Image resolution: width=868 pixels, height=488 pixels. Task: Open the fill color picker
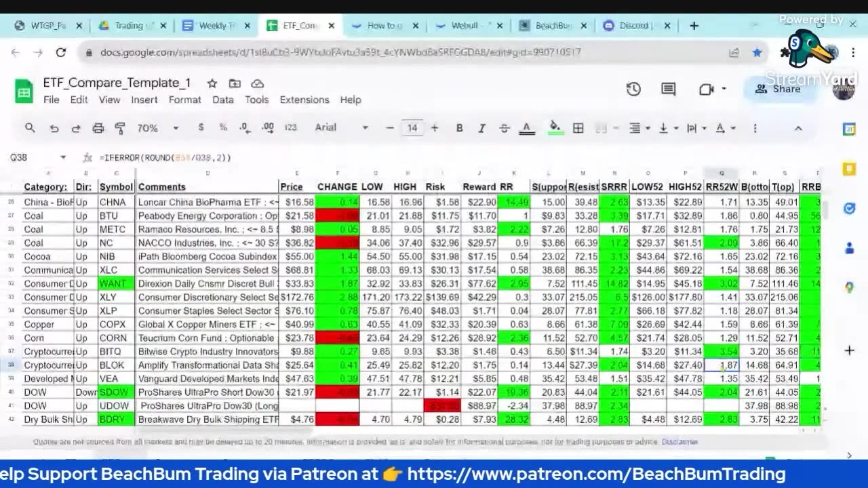click(x=555, y=127)
